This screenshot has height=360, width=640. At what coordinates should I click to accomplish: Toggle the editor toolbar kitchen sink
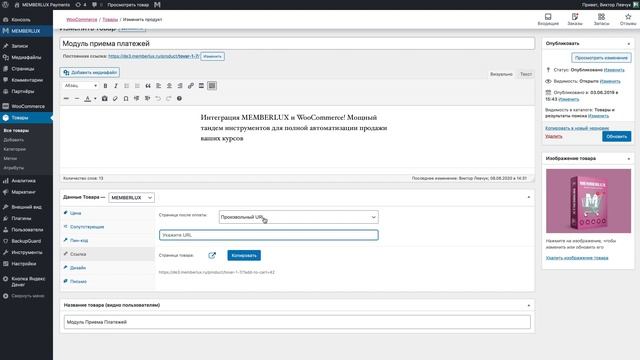[212, 86]
